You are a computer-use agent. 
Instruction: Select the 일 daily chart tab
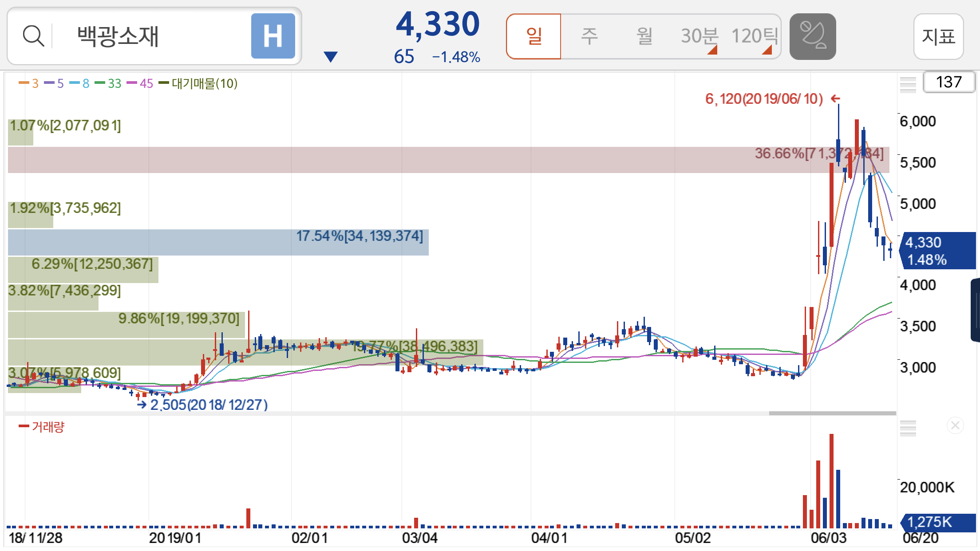coord(533,36)
